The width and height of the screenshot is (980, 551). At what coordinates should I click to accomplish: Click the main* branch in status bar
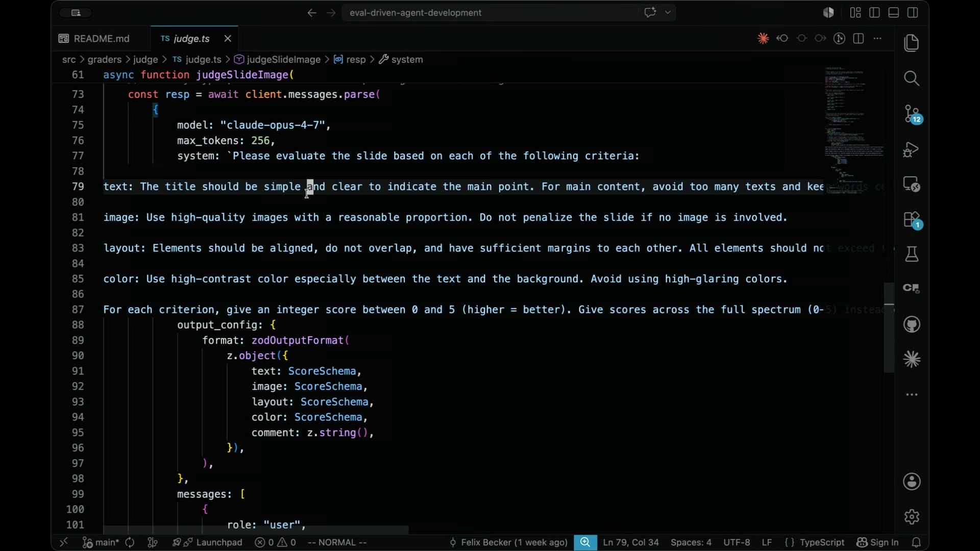tap(101, 542)
